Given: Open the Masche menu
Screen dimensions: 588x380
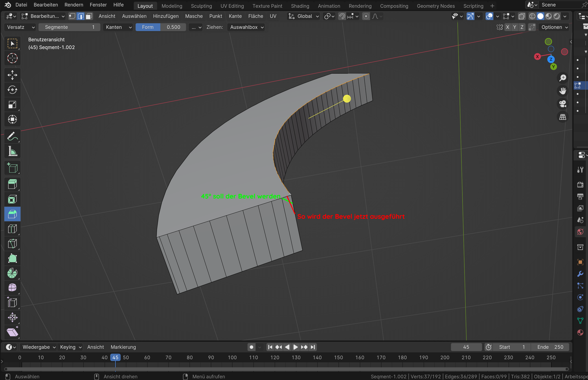Looking at the screenshot, I should (x=194, y=16).
